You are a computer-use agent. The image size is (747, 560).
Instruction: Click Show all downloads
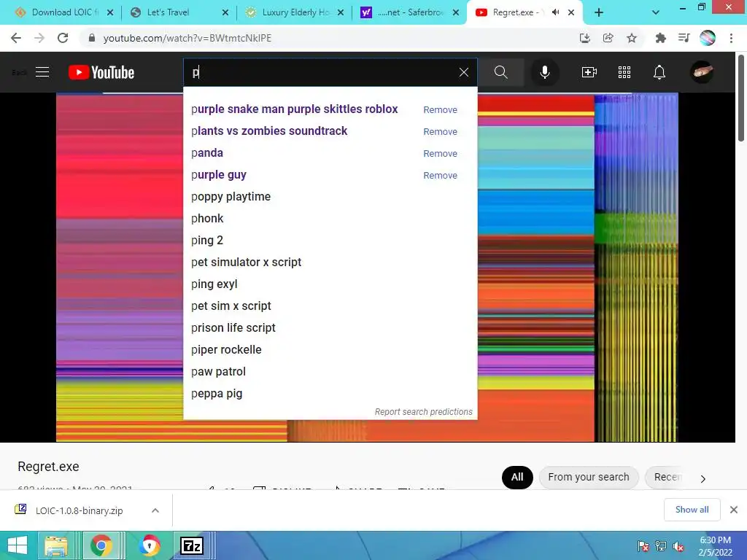pyautogui.click(x=692, y=510)
